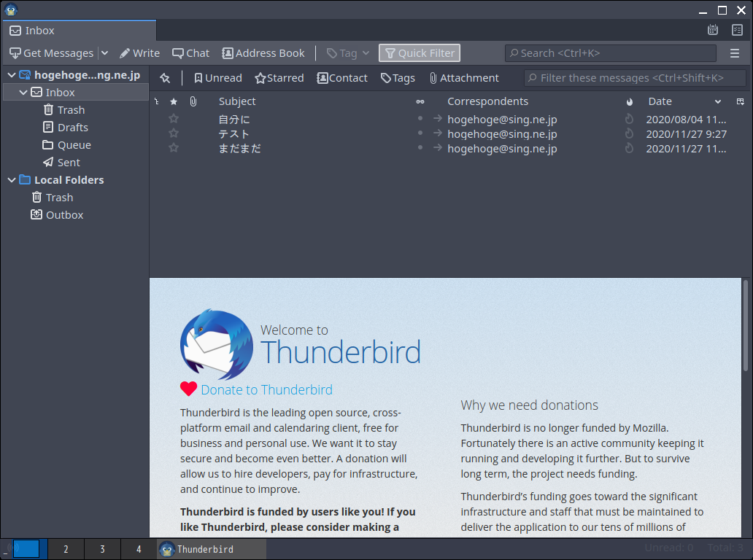Open the Date column sort arrow
The image size is (753, 560).
[x=718, y=102]
